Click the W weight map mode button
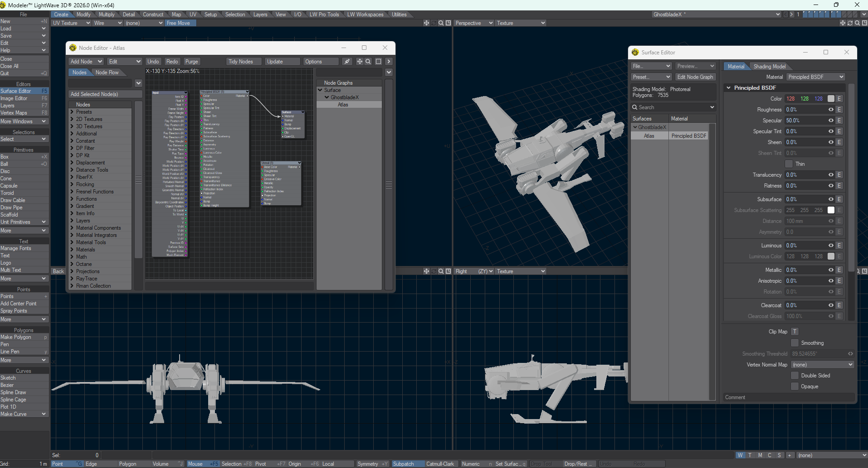Viewport: 868px width, 468px height. 740,455
